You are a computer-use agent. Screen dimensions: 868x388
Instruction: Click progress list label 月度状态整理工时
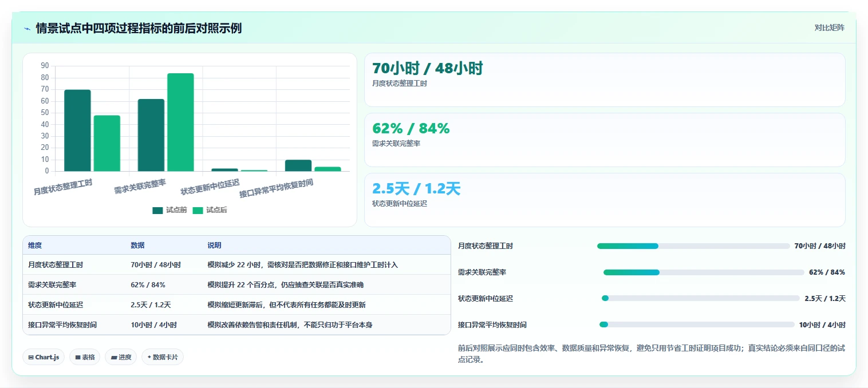point(486,246)
